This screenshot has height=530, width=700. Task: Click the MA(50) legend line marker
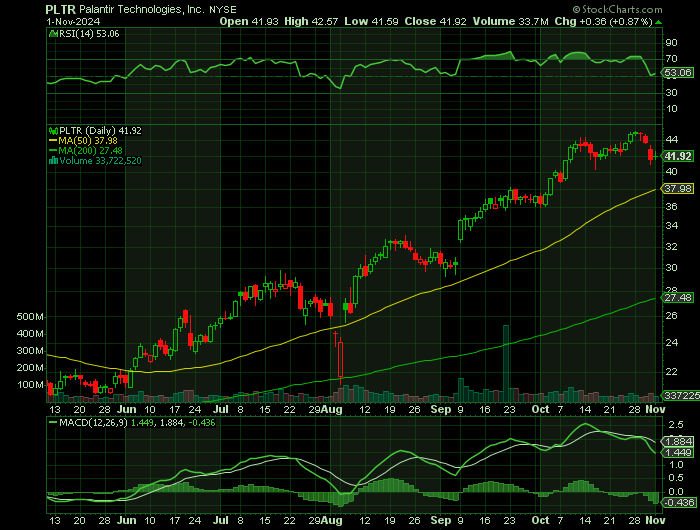(x=52, y=140)
